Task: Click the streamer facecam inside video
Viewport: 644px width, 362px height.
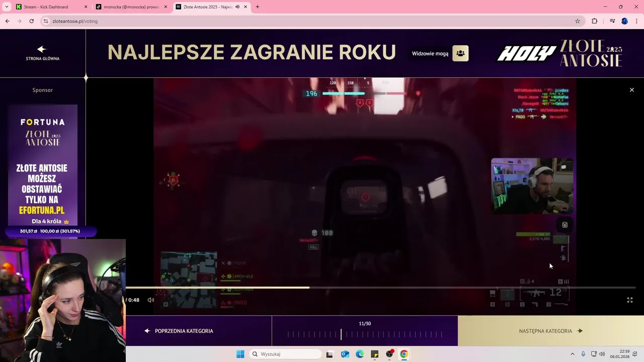Action: [x=532, y=186]
